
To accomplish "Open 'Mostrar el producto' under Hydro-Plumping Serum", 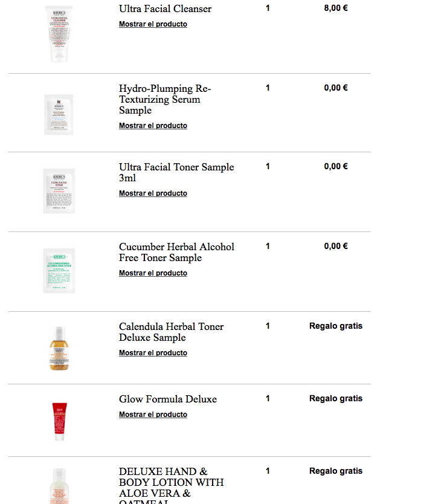I will [153, 126].
